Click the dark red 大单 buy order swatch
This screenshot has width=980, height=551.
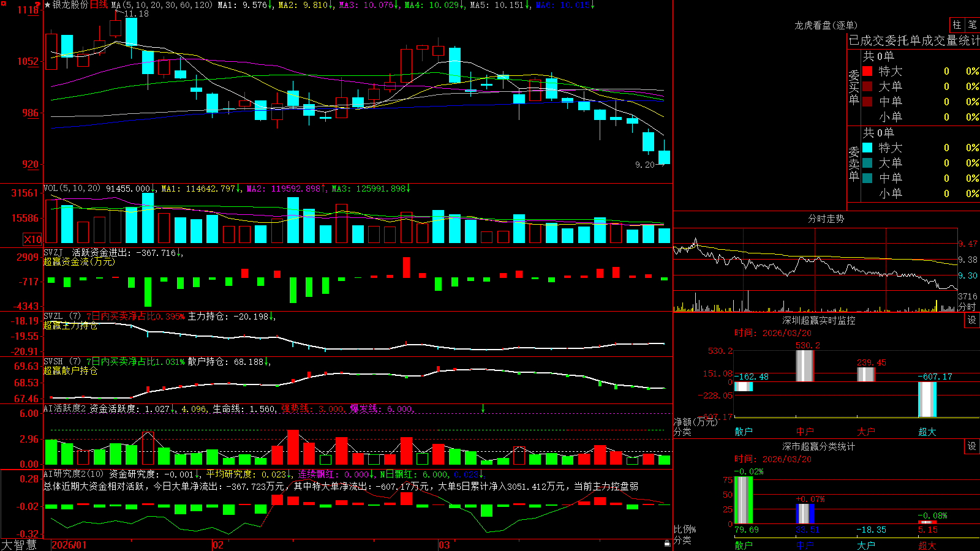(x=867, y=86)
